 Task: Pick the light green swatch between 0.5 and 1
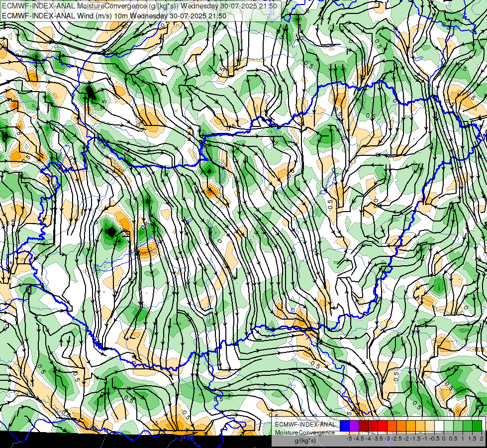click(458, 426)
